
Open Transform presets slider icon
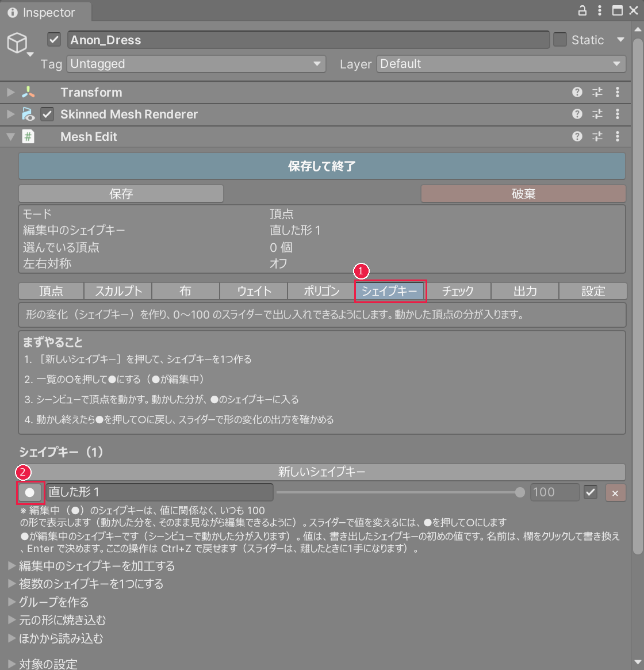597,92
